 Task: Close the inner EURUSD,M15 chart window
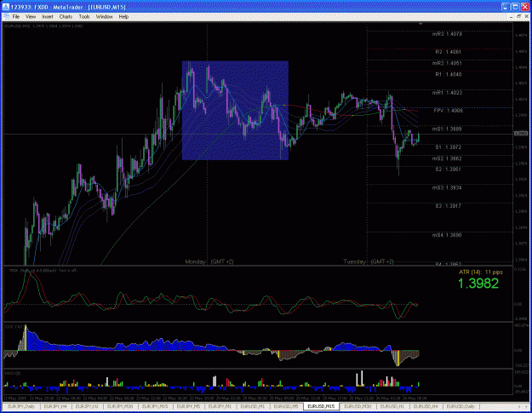click(x=526, y=17)
